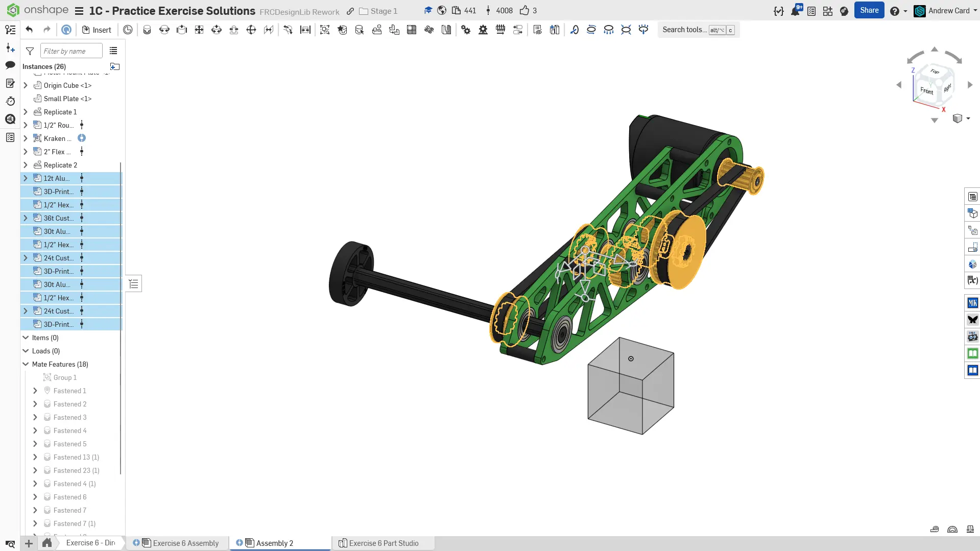The width and height of the screenshot is (980, 551).
Task: Click the Share button
Action: [x=869, y=10]
